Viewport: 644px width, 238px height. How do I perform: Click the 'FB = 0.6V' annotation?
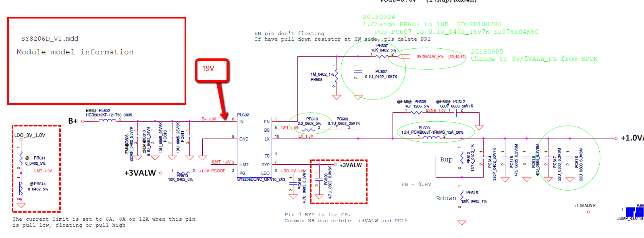[x=416, y=184]
